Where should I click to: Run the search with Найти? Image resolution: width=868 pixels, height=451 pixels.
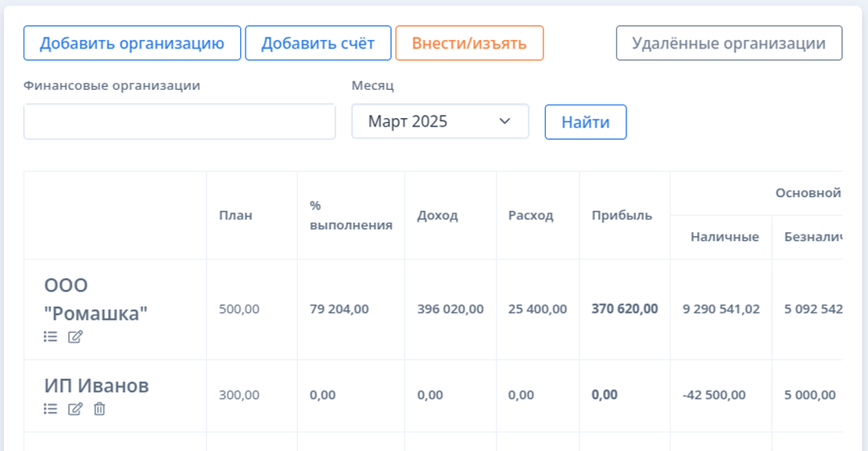coord(586,121)
